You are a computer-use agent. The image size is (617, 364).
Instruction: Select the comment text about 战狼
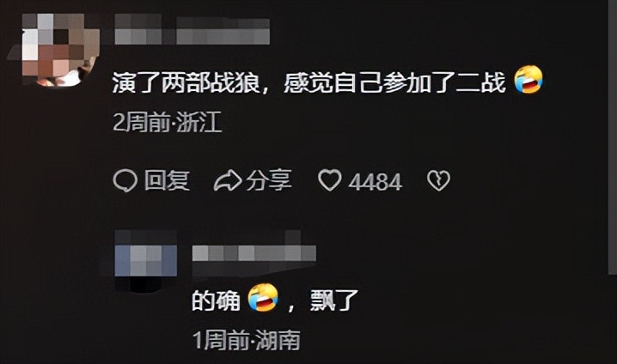click(x=308, y=83)
